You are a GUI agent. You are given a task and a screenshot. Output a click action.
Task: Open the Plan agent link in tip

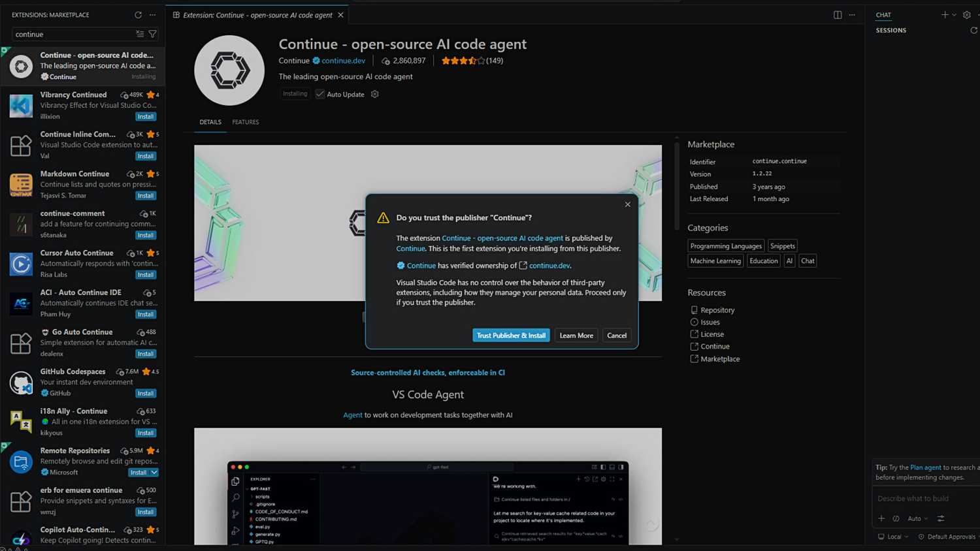pyautogui.click(x=926, y=467)
